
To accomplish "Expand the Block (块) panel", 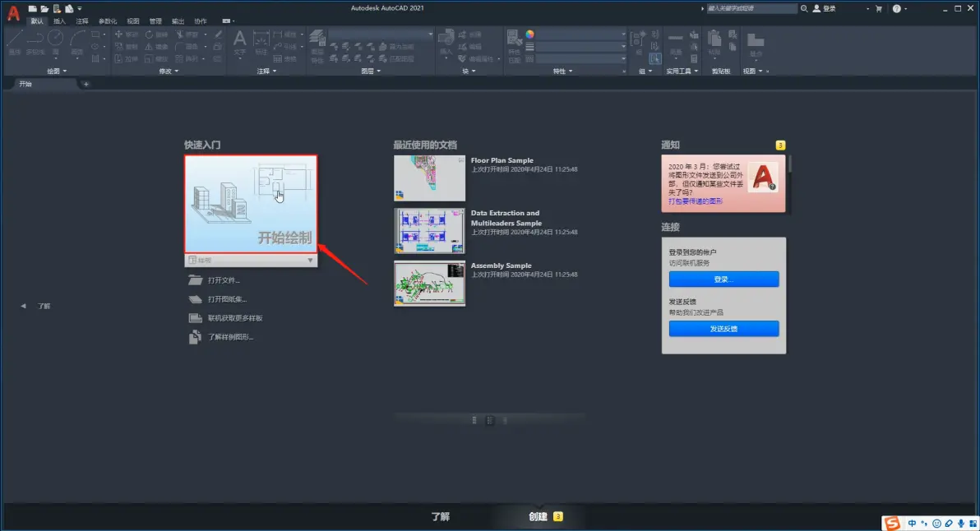I will 469,72.
